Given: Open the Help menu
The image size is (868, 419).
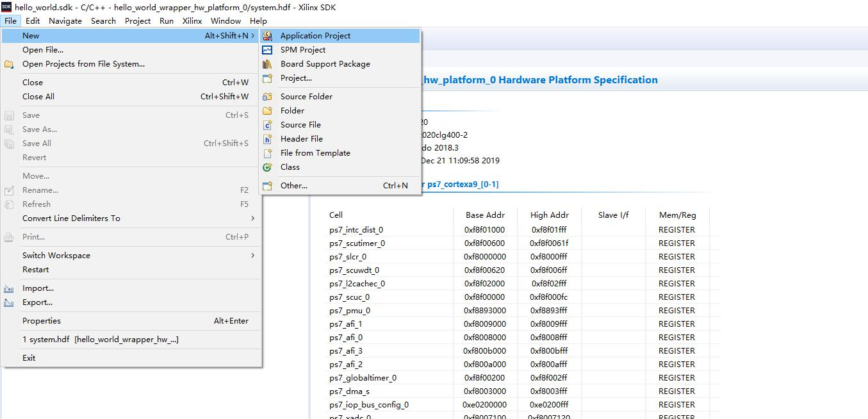Looking at the screenshot, I should tap(258, 21).
